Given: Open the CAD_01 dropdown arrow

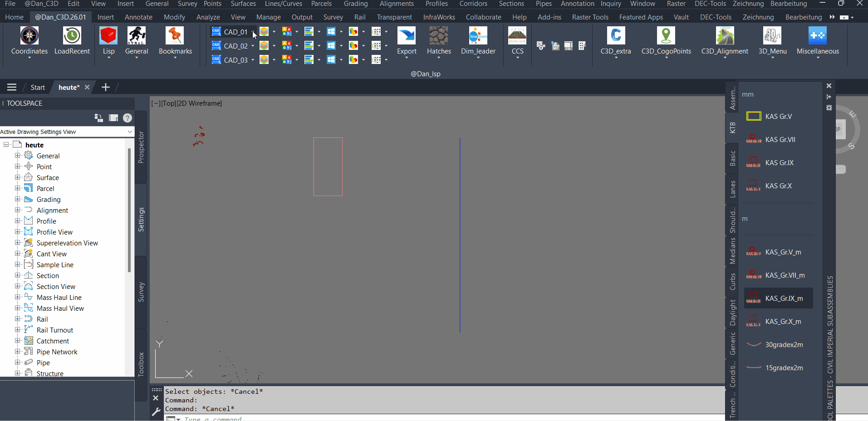Looking at the screenshot, I should (x=253, y=32).
